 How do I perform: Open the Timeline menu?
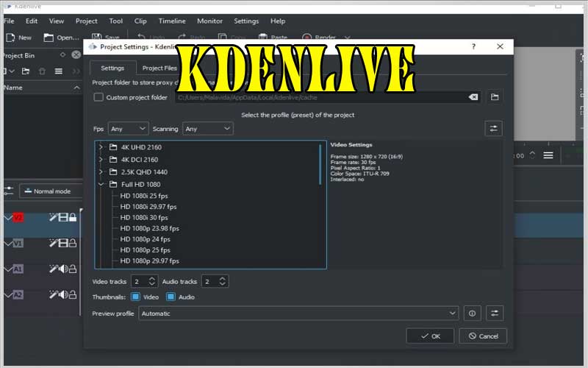[x=172, y=21]
